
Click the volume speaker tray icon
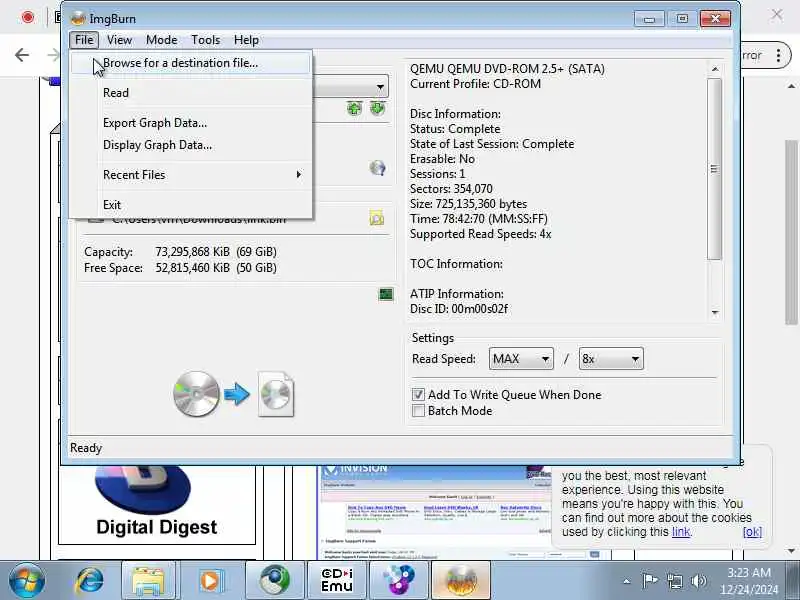(698, 581)
